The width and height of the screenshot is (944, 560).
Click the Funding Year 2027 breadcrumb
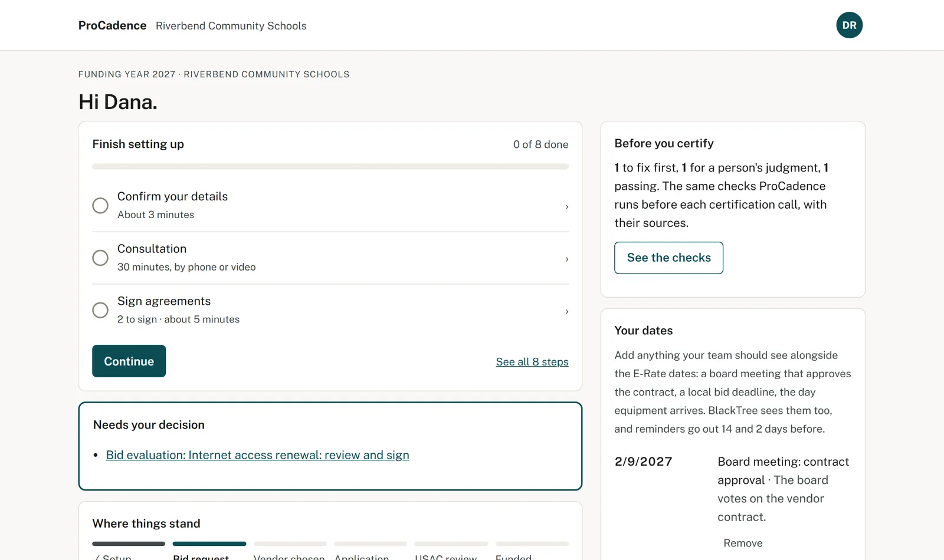point(214,74)
